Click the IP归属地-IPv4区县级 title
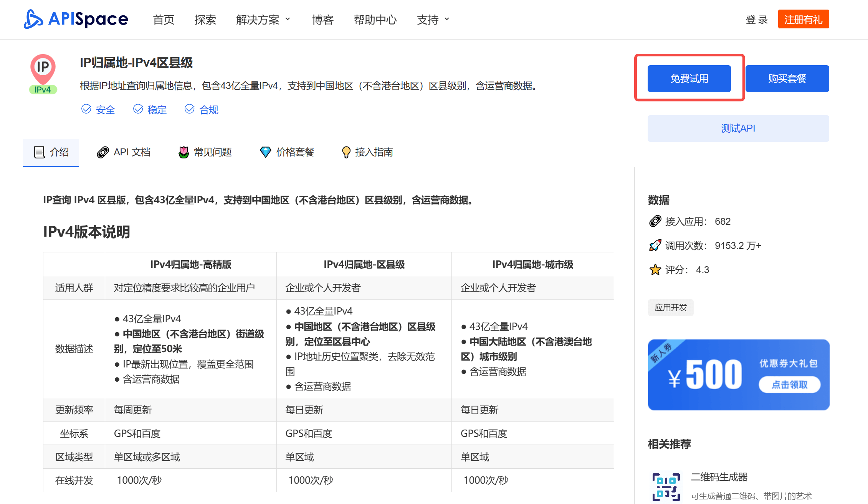 tap(136, 63)
